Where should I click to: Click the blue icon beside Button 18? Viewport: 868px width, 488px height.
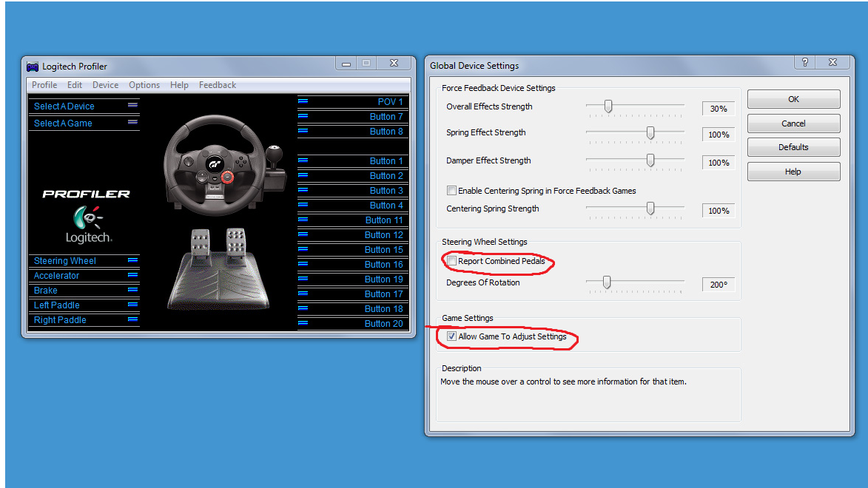(303, 308)
